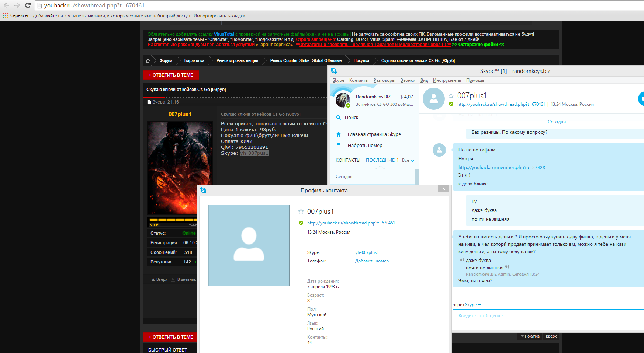Click message 'Без разницы. По какому вопросу?'

click(x=509, y=132)
